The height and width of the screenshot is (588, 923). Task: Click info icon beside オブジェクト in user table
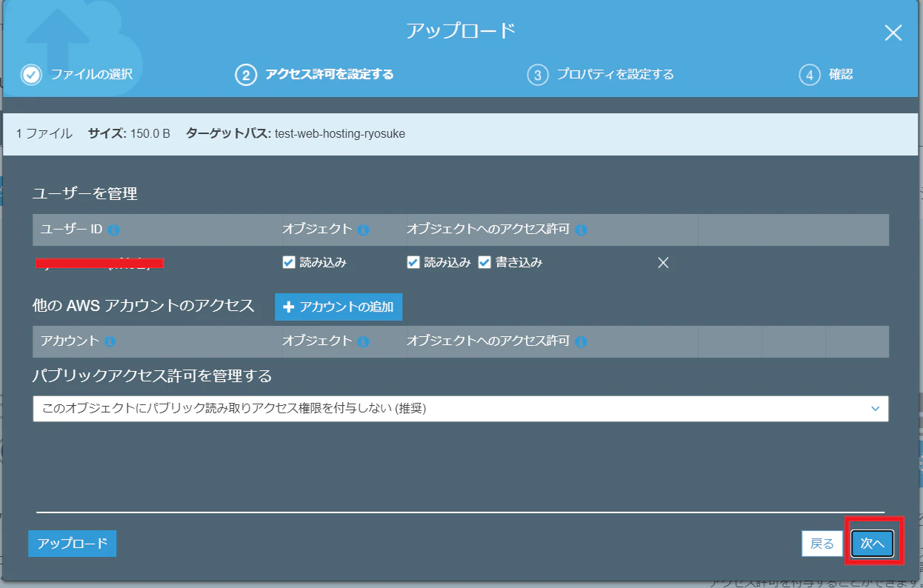[363, 230]
